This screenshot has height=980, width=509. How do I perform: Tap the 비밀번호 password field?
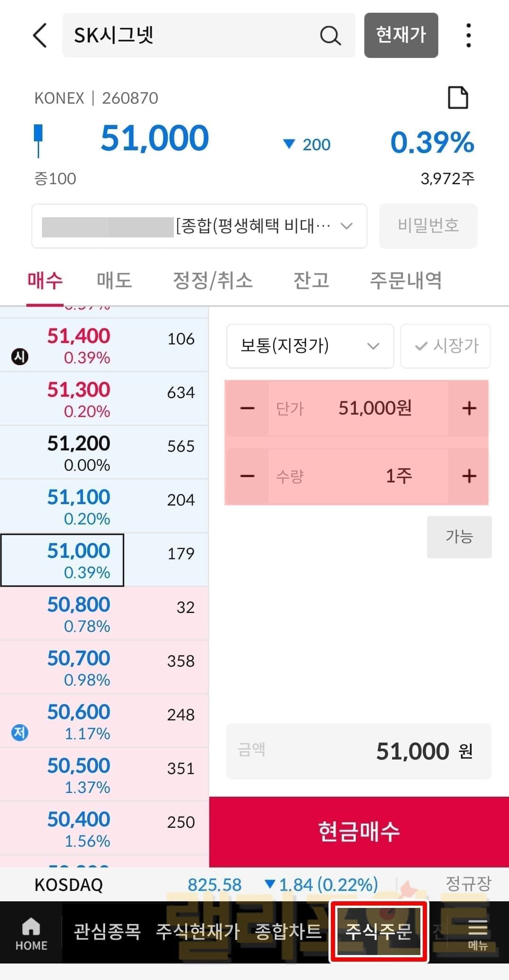(x=428, y=226)
